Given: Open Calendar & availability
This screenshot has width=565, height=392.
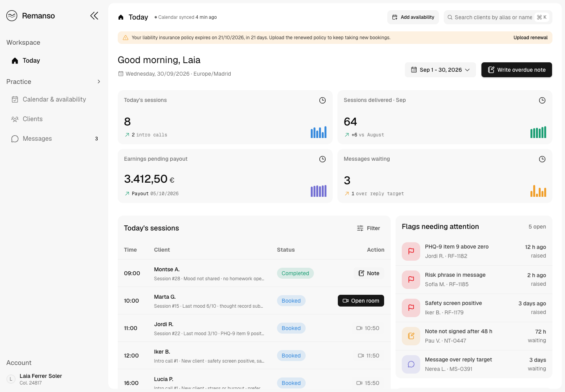Looking at the screenshot, I should tap(54, 100).
